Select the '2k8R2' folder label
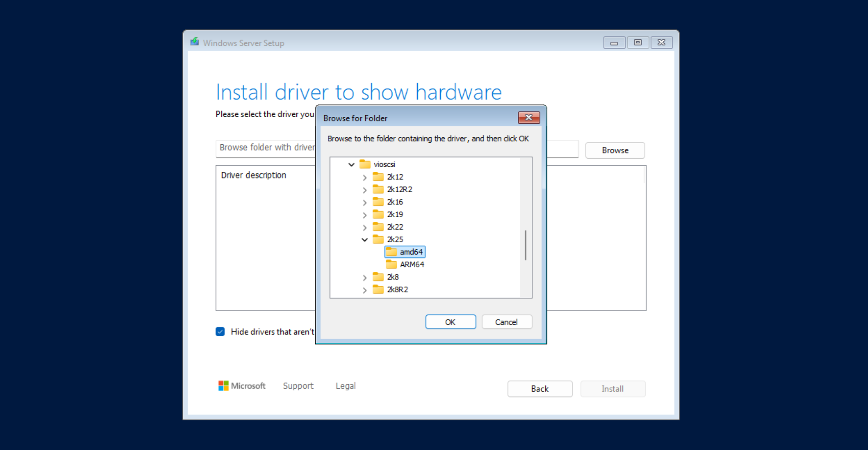868x450 pixels. [x=397, y=289]
